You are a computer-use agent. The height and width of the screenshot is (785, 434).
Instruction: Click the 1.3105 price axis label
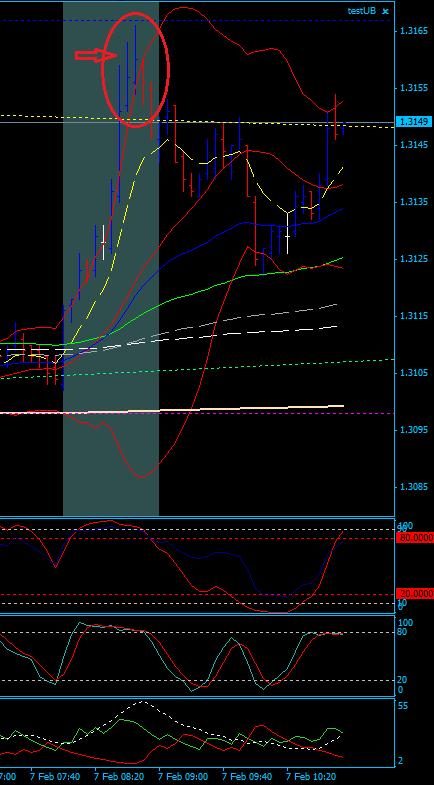(413, 373)
